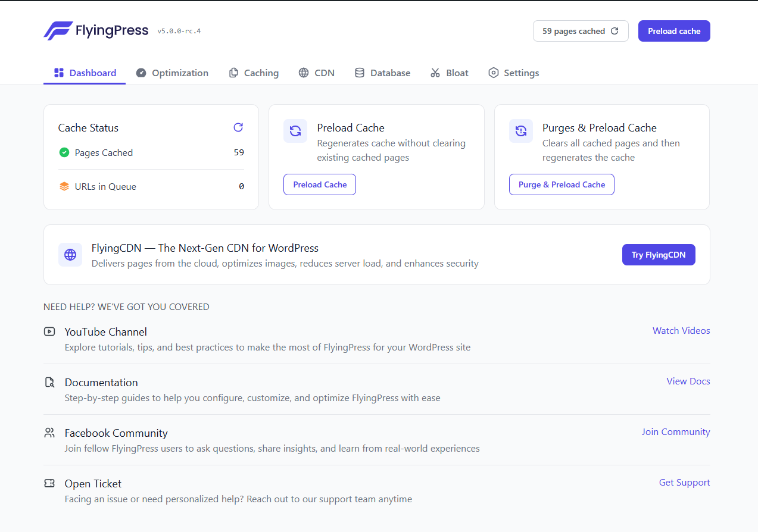
Task: Click the YouTube Channel title
Action: pos(106,332)
